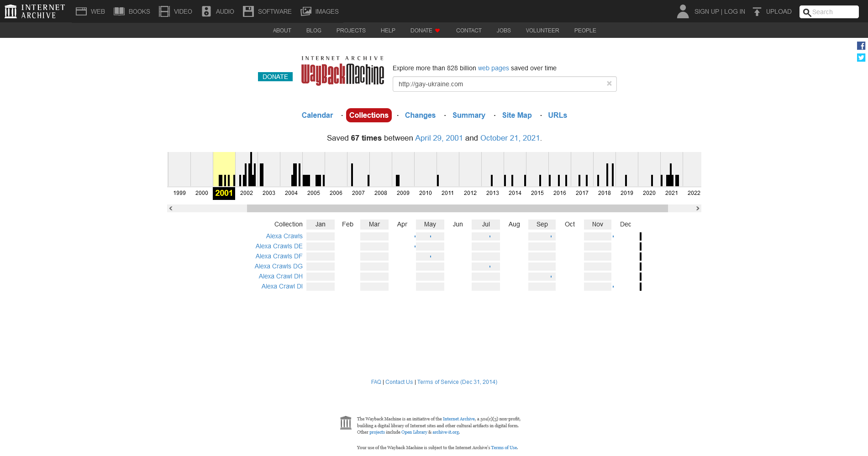Viewport: 868px width, 456px height.
Task: Open the Video section icon
Action: point(164,11)
